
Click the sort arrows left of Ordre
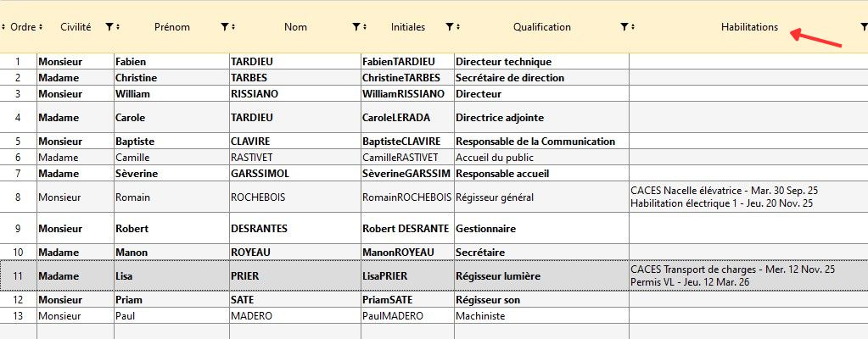coord(3,27)
